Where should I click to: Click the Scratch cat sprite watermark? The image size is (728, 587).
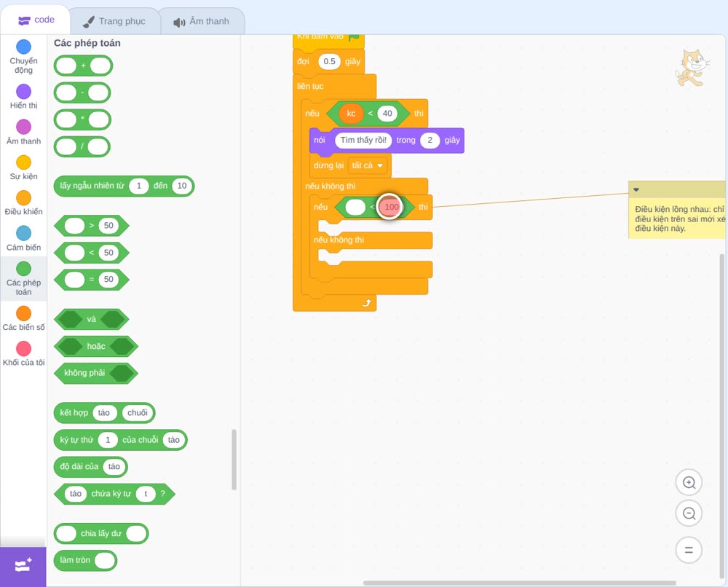(x=692, y=68)
